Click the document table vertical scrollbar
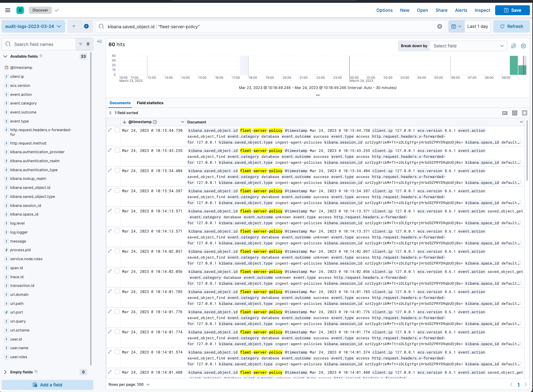533x392 pixels. click(527, 150)
